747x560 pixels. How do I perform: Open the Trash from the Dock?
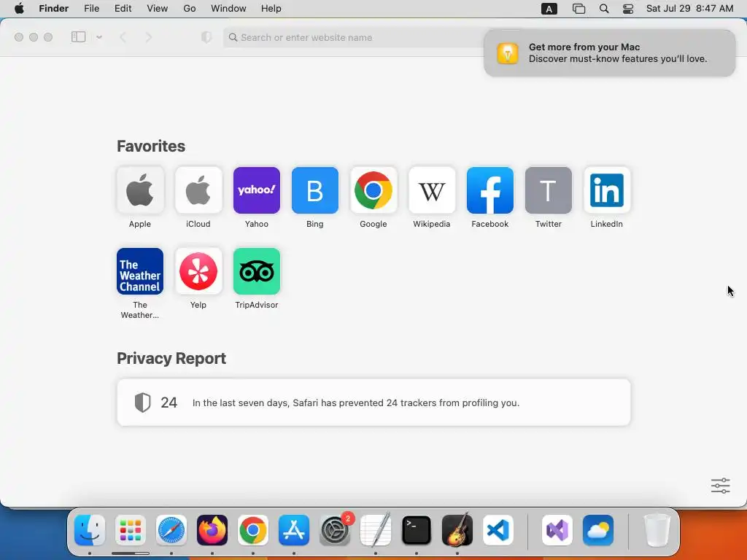coord(657,530)
